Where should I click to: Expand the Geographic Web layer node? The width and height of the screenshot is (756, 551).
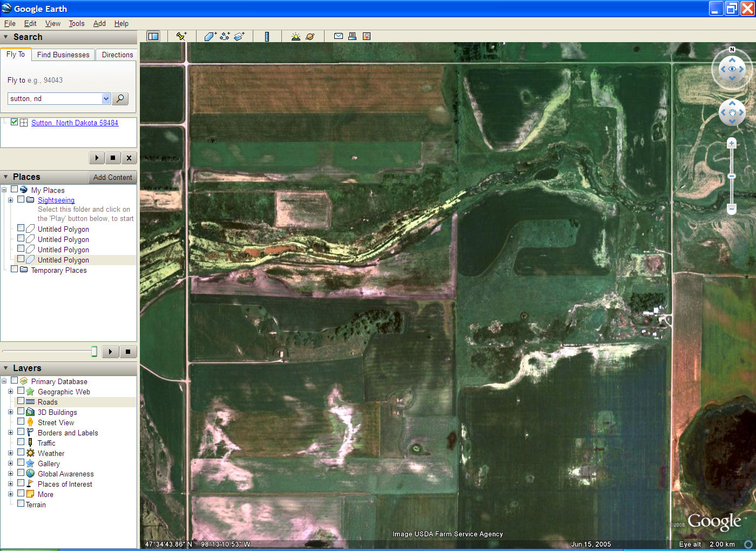[10, 392]
